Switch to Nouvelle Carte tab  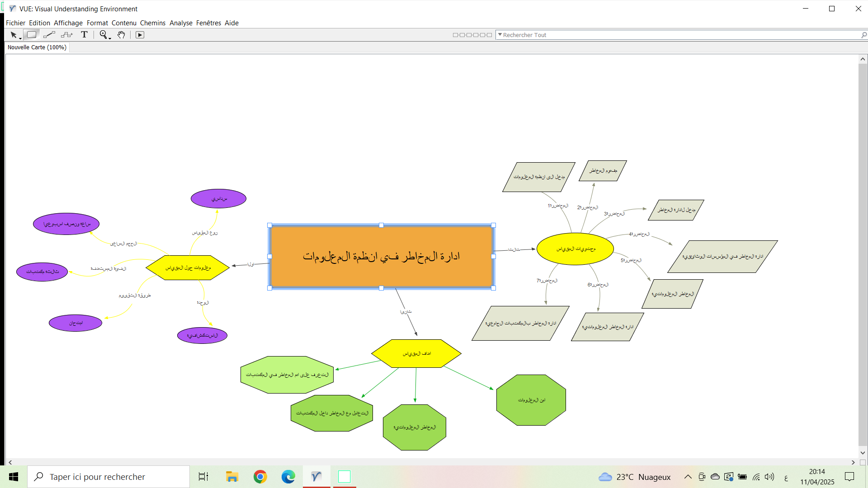37,47
